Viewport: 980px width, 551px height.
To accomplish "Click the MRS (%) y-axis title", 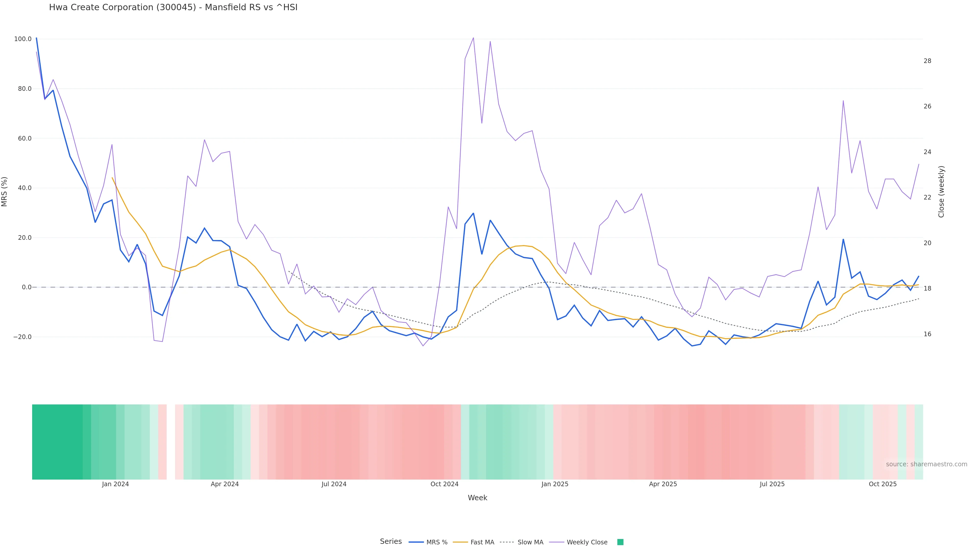I will pyautogui.click(x=5, y=192).
